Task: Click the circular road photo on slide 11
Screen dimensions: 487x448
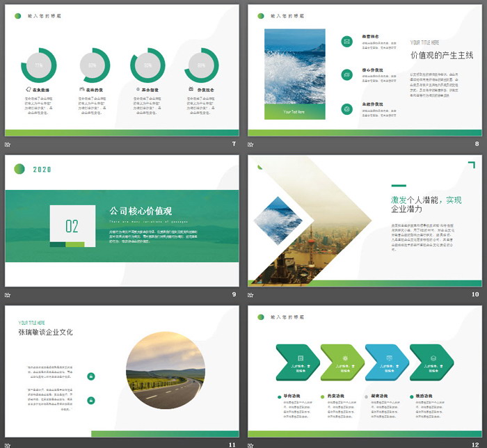Action: tap(165, 371)
